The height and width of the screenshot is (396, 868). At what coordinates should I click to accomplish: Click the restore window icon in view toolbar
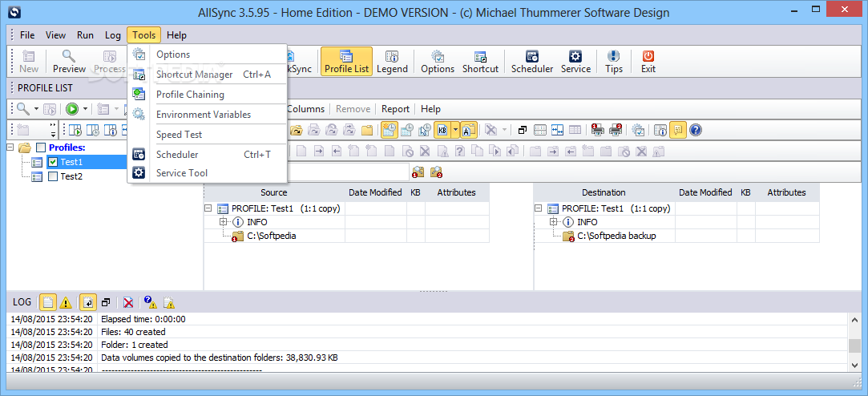pyautogui.click(x=523, y=130)
